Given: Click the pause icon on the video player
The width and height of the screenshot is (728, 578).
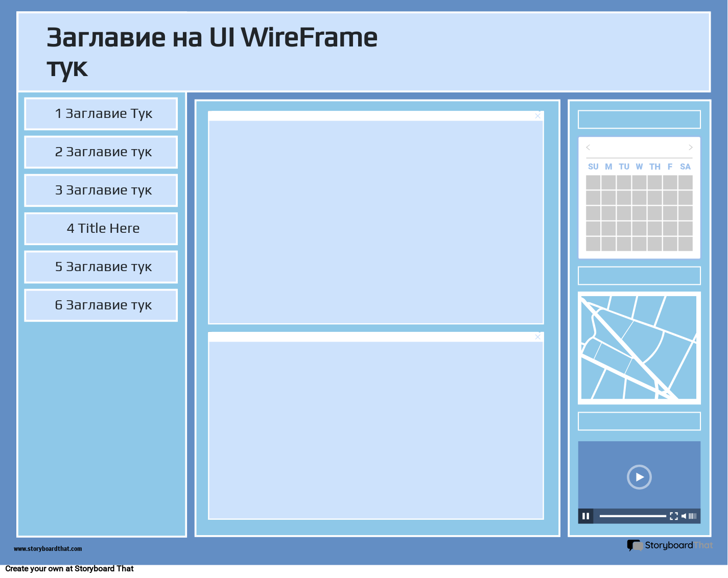Looking at the screenshot, I should (x=586, y=516).
